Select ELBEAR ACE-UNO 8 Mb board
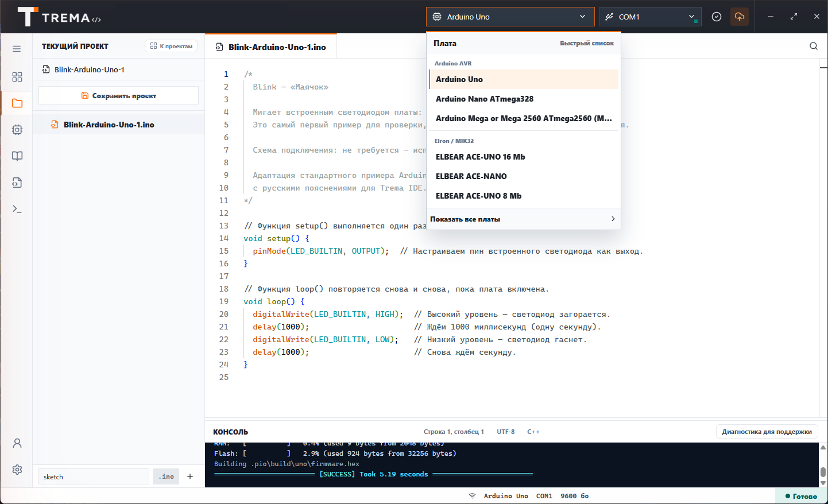The image size is (828, 504). coord(524,196)
